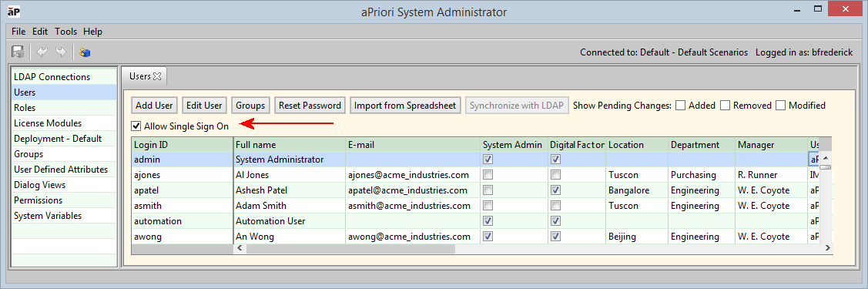868x289 pixels.
Task: Click apatel@acme_industries.com e-mail cell
Action: pos(413,190)
